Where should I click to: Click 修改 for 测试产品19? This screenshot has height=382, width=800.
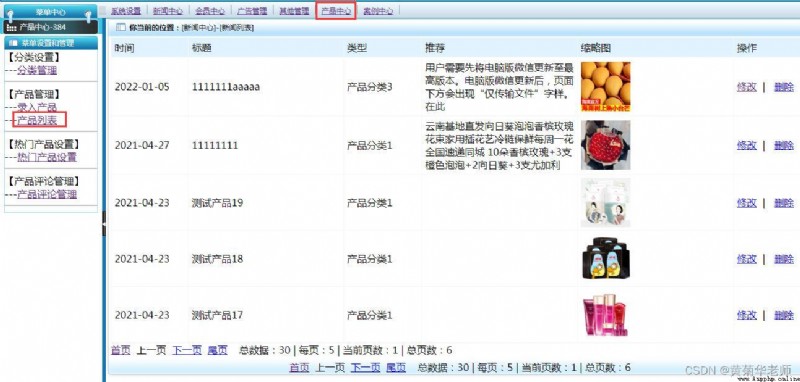point(746,203)
